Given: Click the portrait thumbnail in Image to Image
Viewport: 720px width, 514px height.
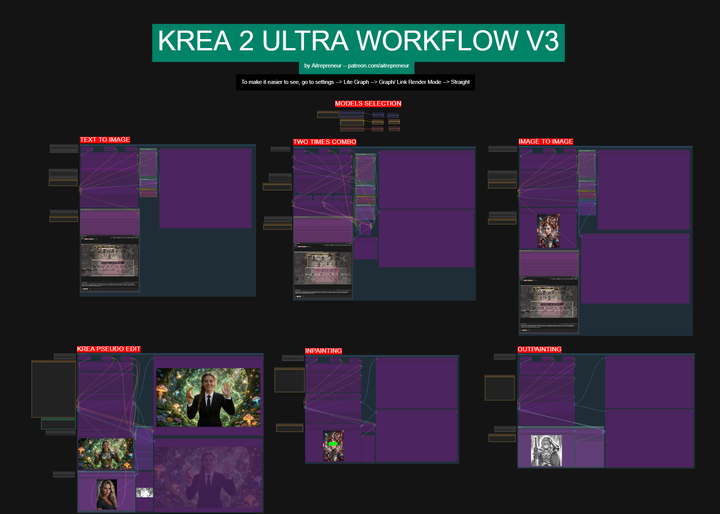Looking at the screenshot, I should click(548, 231).
